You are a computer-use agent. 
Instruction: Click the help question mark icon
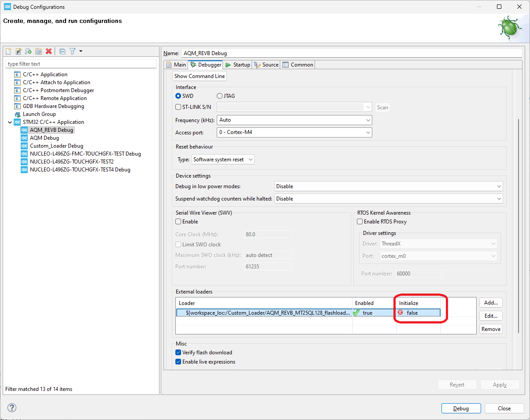click(11, 408)
